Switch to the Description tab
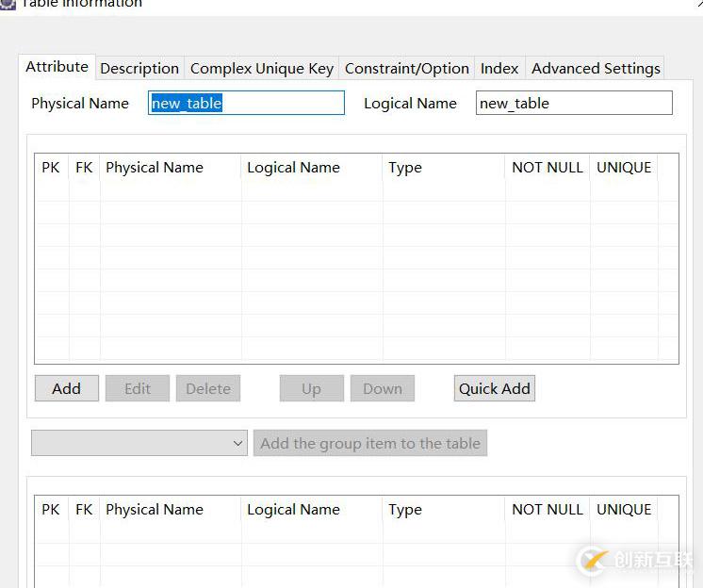 pos(139,68)
